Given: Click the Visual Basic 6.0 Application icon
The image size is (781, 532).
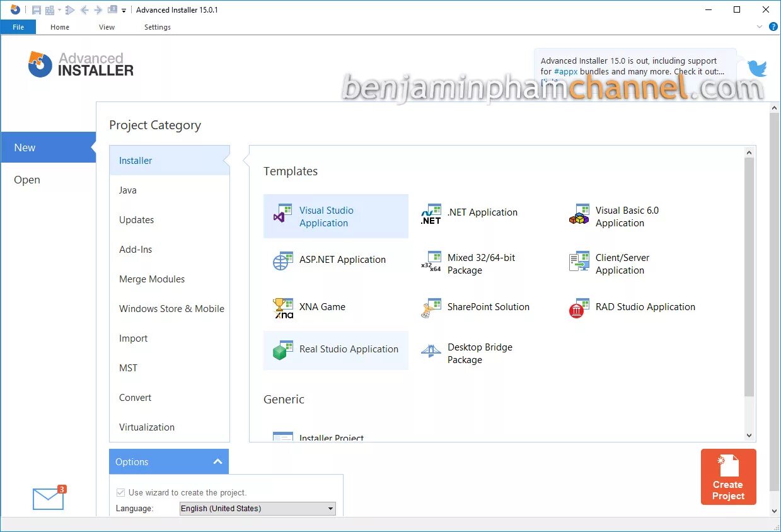Looking at the screenshot, I should [x=579, y=214].
